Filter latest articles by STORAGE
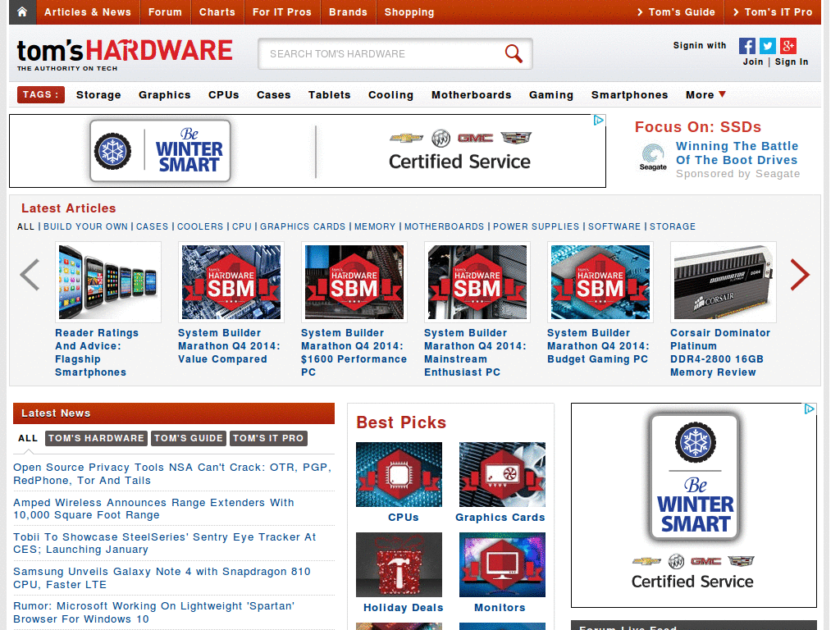The width and height of the screenshot is (840, 630). coord(673,226)
